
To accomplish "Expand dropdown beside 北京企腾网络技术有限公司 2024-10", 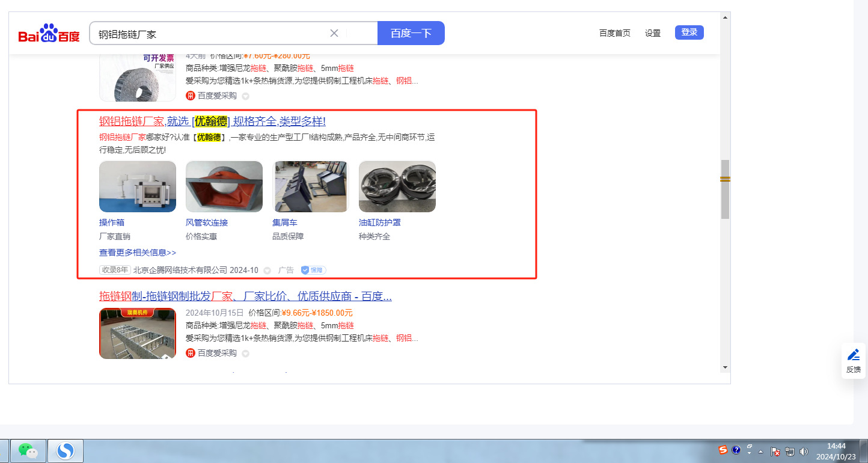I will 267,271.
